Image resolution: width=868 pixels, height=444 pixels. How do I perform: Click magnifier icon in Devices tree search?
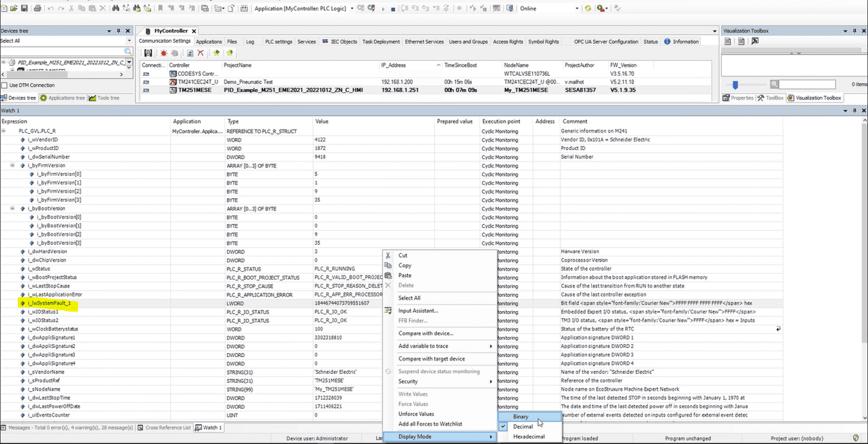[x=128, y=51]
